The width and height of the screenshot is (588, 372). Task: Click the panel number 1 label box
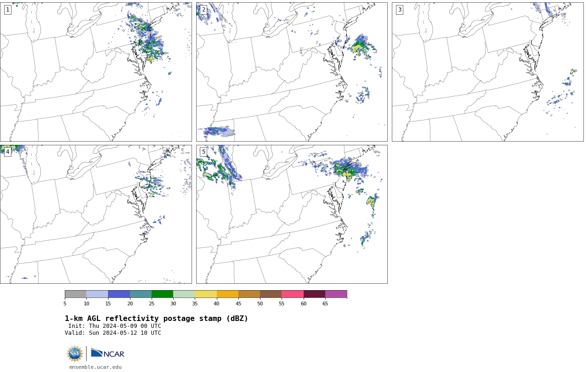pos(8,10)
